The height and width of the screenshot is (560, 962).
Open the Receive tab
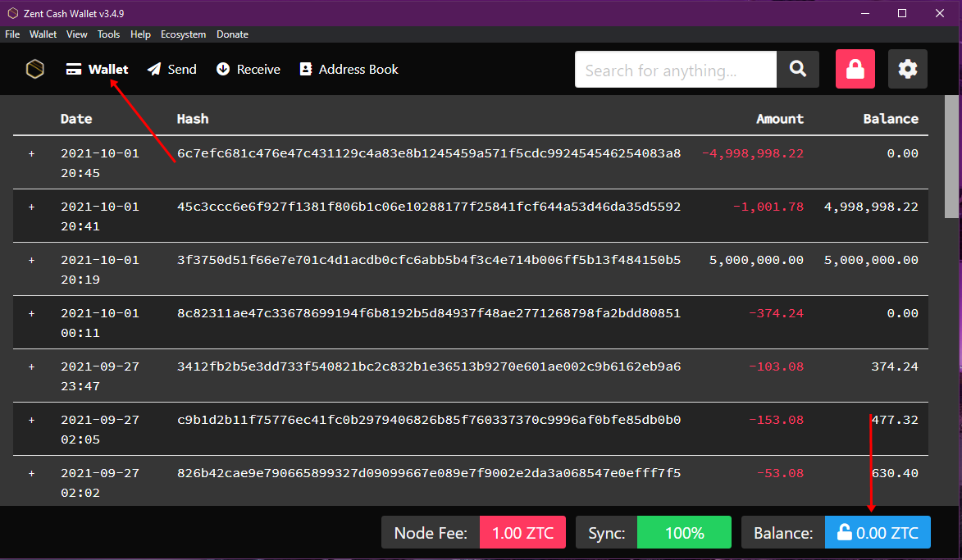248,70
